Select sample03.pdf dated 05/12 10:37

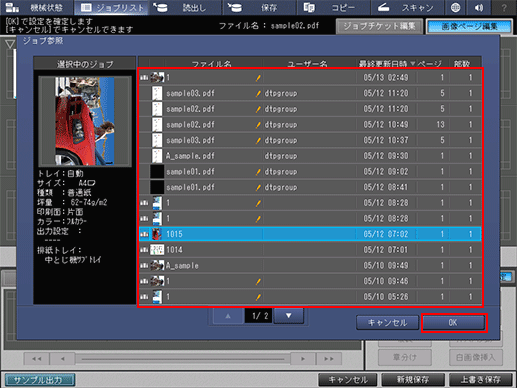tap(310, 140)
